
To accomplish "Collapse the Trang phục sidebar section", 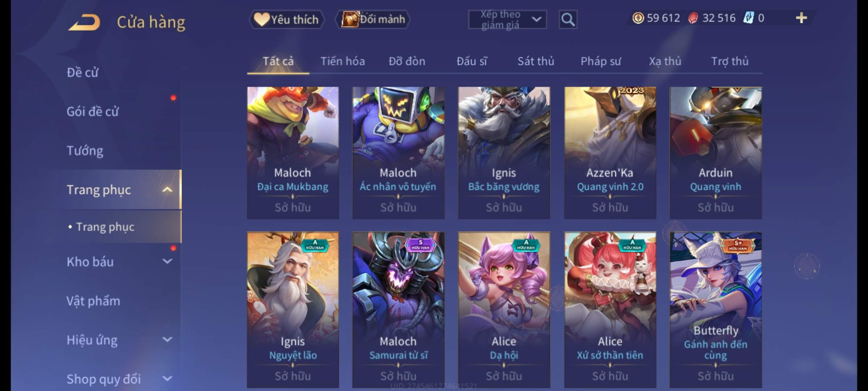I will pyautogui.click(x=167, y=190).
